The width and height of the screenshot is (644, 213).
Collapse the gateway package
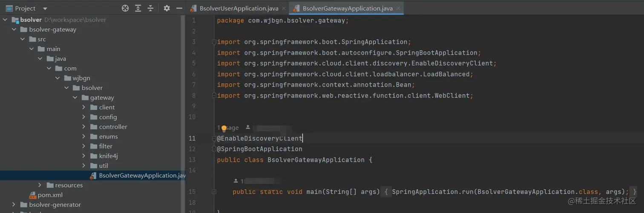(75, 98)
